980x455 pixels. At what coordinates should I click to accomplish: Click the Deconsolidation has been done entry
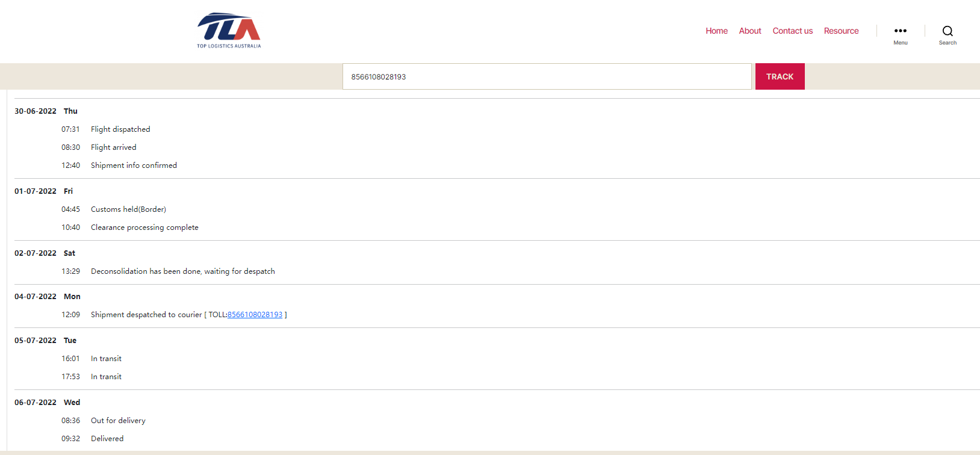coord(182,271)
